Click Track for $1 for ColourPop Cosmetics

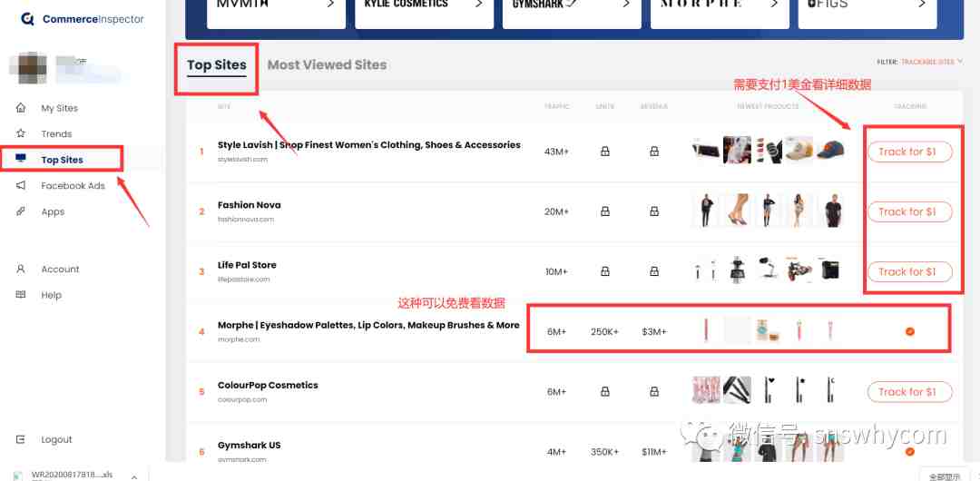(x=909, y=391)
